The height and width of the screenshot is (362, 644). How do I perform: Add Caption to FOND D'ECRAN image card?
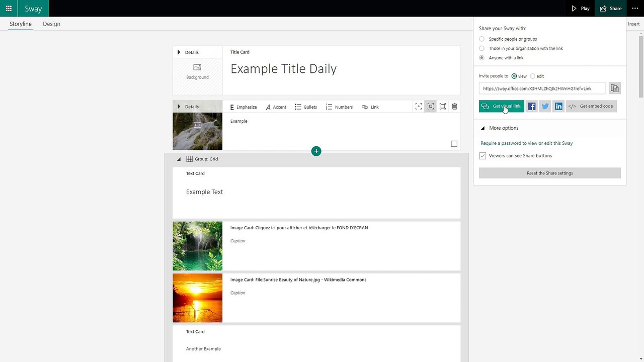[238, 241]
